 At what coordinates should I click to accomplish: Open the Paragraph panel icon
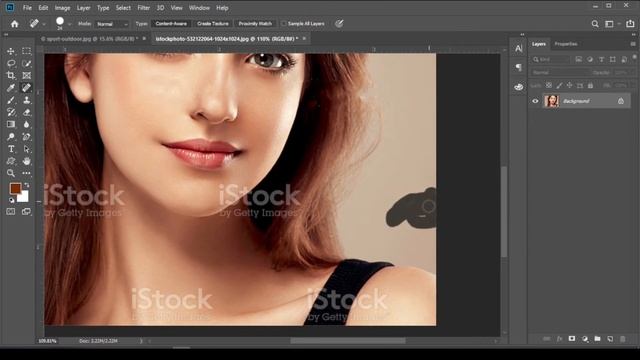[x=519, y=67]
